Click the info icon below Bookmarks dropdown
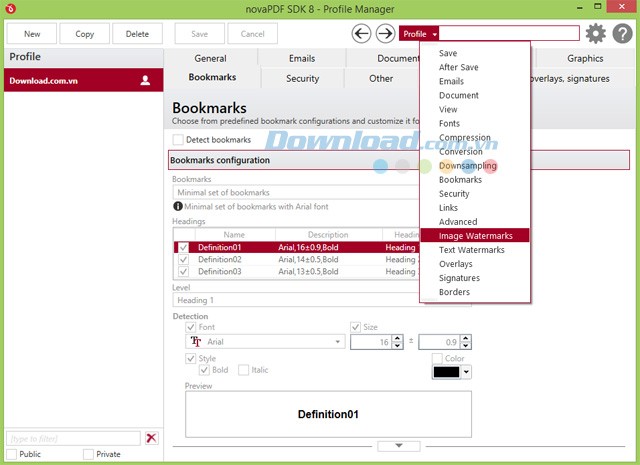The height and width of the screenshot is (465, 640). click(178, 206)
